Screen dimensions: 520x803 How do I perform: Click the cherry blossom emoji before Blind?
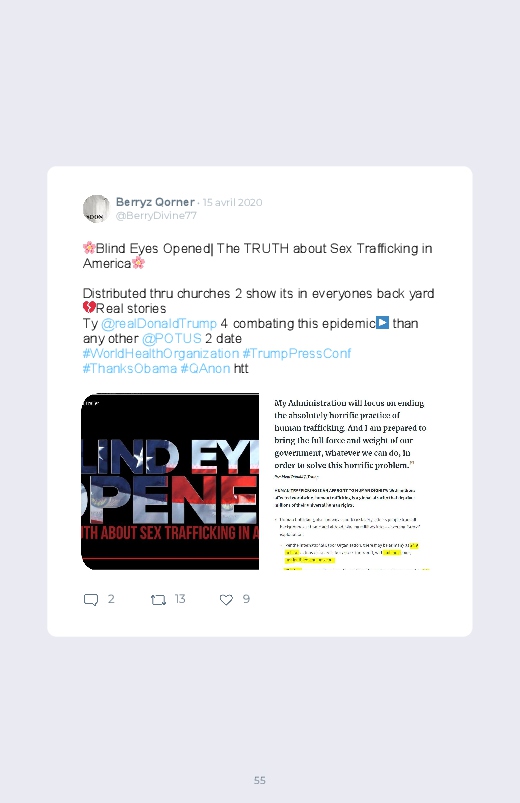click(x=89, y=248)
